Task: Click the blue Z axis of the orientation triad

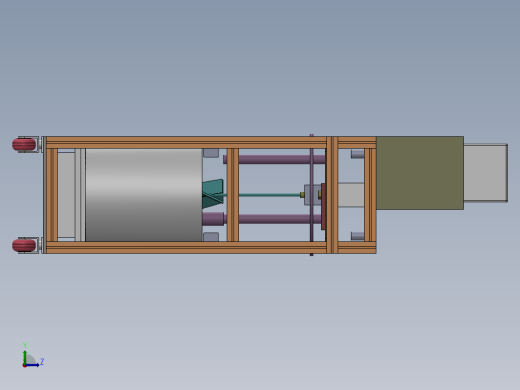Action: click(x=32, y=365)
